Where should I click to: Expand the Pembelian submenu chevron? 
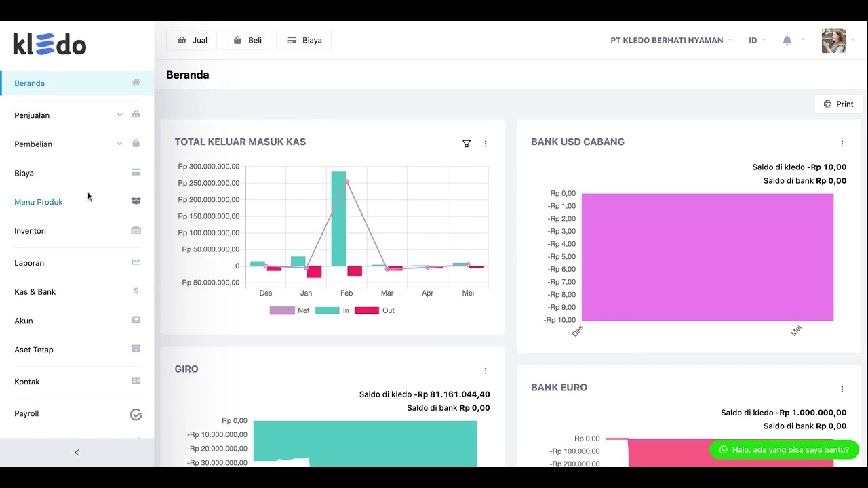point(119,144)
